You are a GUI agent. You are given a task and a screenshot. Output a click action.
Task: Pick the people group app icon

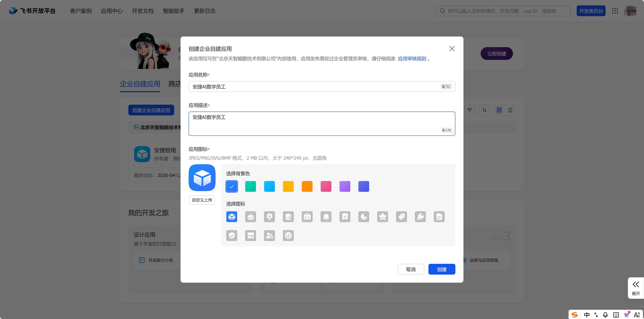pos(269,235)
